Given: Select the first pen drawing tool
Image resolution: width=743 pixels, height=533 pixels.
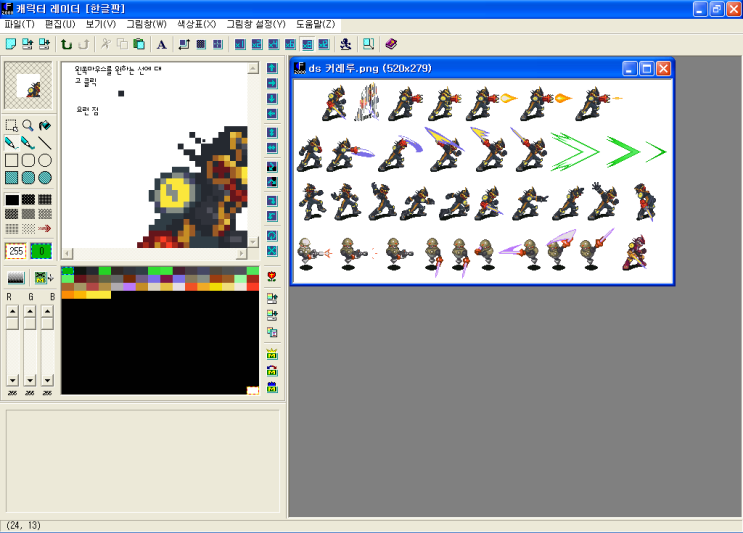Looking at the screenshot, I should (11, 143).
